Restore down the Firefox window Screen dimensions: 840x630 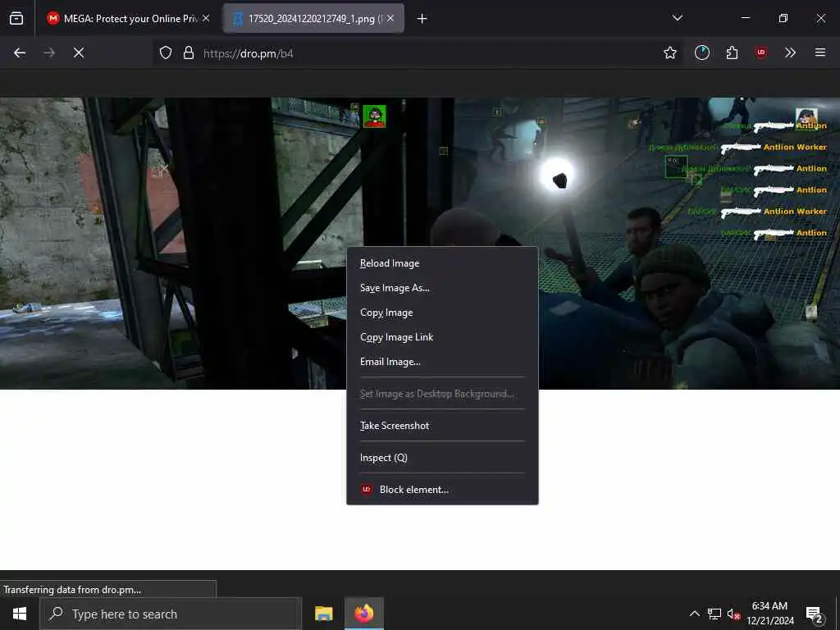(783, 18)
